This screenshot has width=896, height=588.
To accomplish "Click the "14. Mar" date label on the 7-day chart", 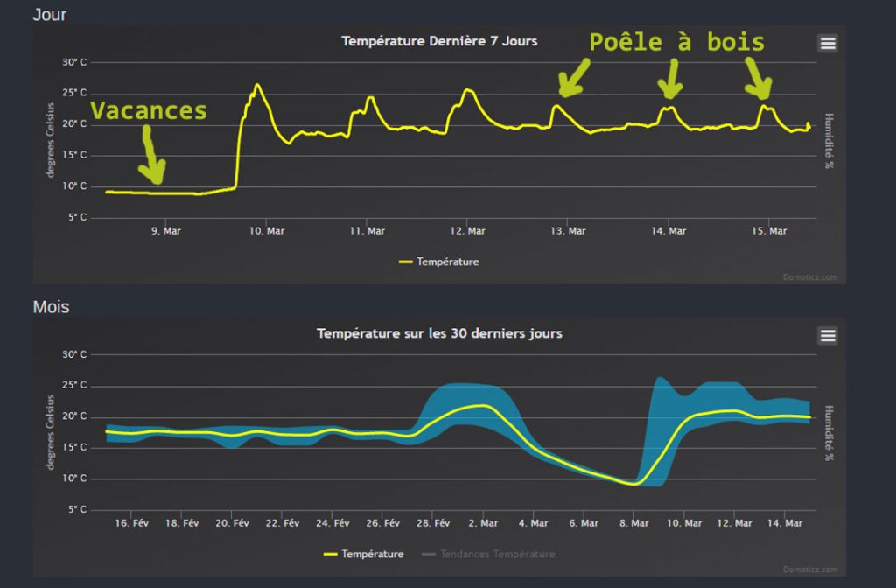I will pos(668,231).
